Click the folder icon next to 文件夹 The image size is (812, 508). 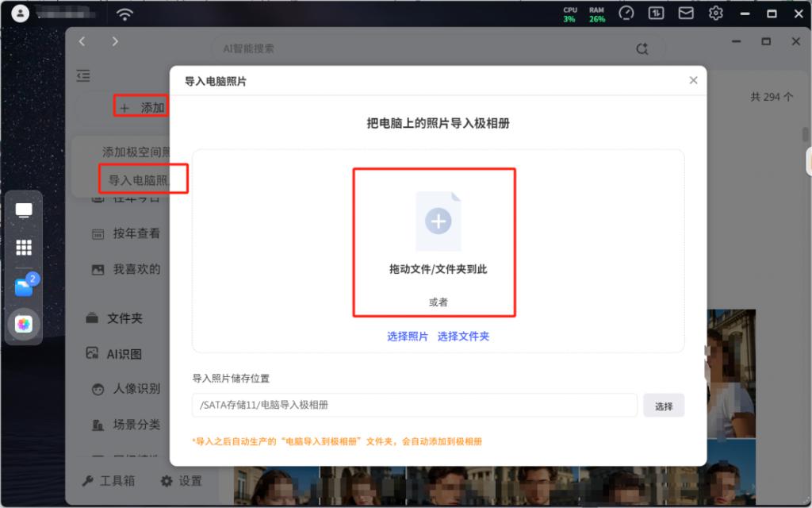tap(92, 317)
